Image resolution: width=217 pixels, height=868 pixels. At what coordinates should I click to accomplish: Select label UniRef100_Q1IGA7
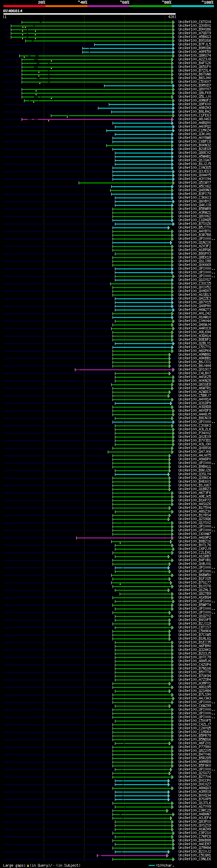coord(195,160)
